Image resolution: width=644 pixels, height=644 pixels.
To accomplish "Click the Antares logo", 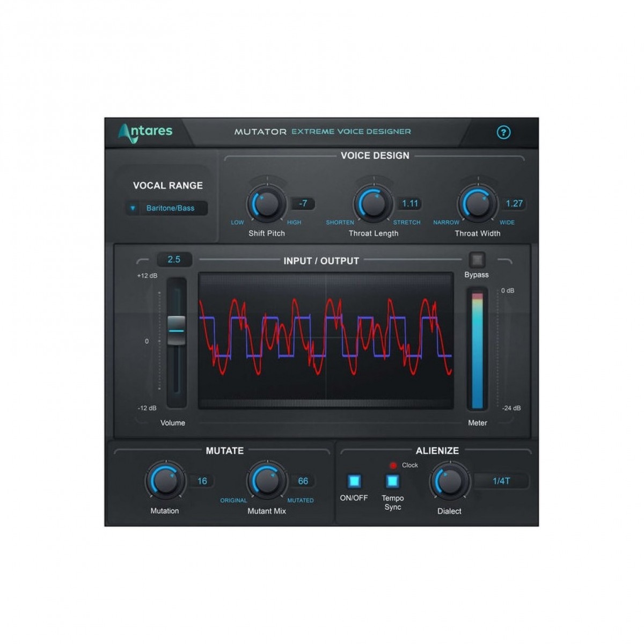I will [146, 132].
